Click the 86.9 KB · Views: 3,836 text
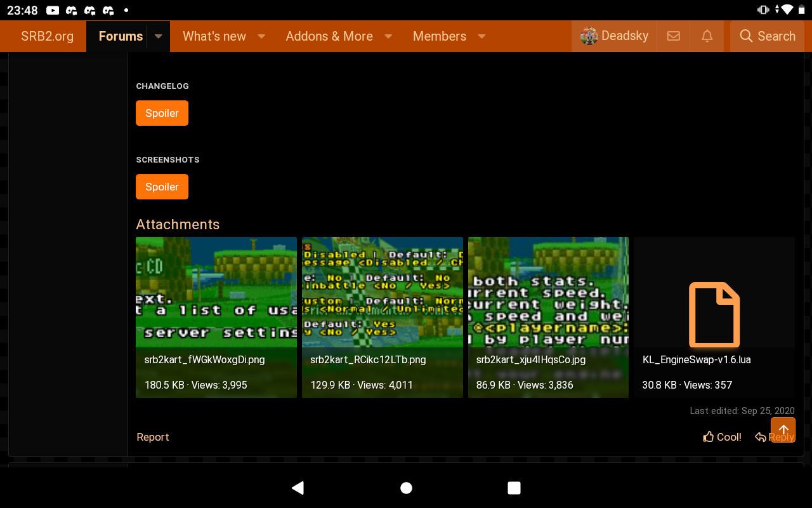This screenshot has height=508, width=812. point(525,385)
